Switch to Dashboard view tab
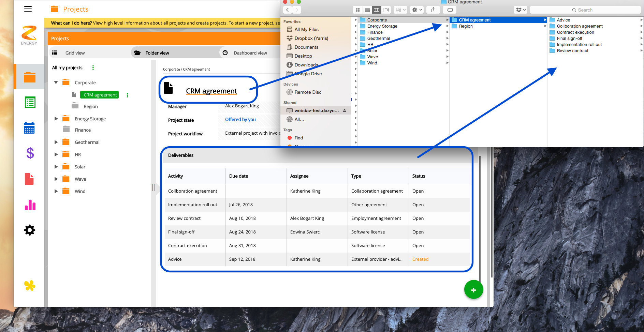Screen dimensions: 644x332 [x=250, y=53]
